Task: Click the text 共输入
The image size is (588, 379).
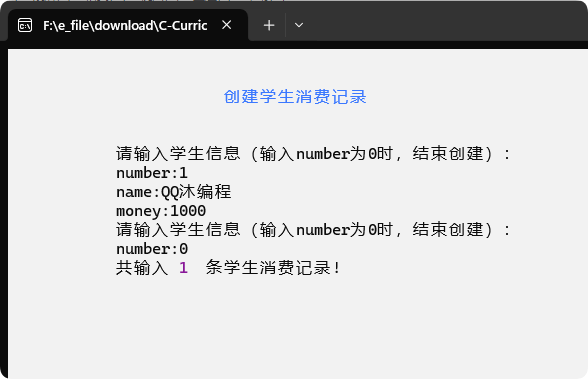Action: coord(142,268)
